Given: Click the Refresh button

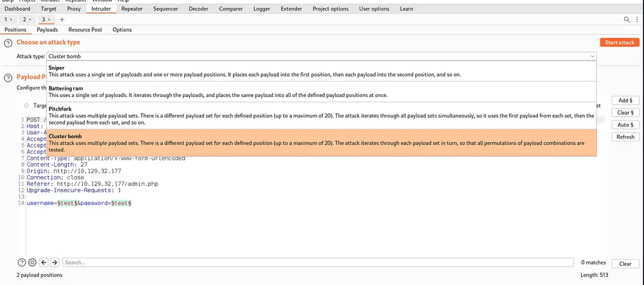Looking at the screenshot, I should 625,137.
